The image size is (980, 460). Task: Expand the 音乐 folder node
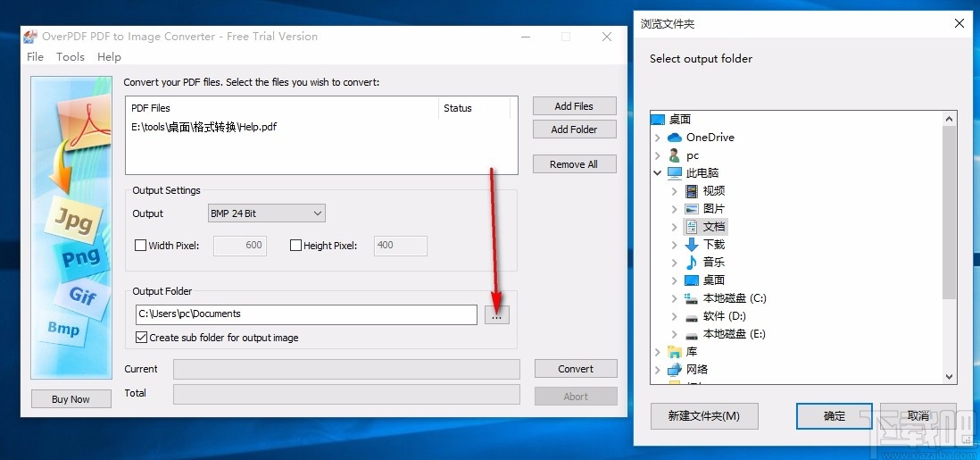click(675, 263)
